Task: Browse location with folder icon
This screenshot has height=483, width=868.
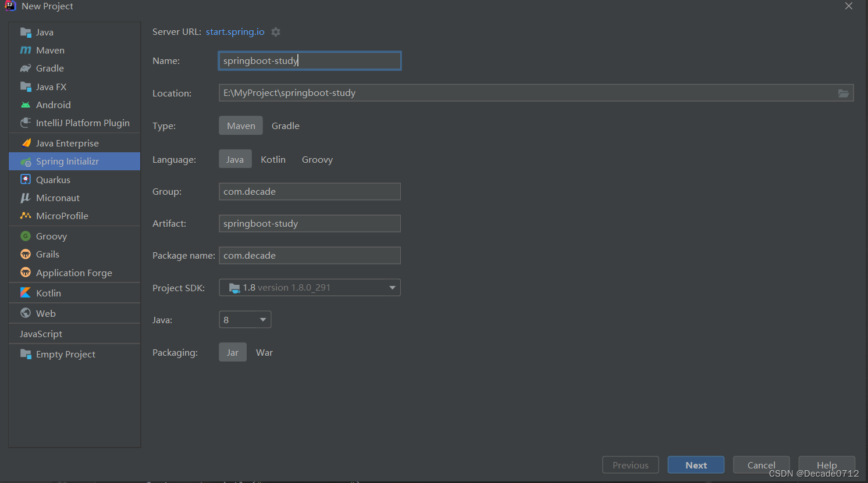Action: (844, 93)
